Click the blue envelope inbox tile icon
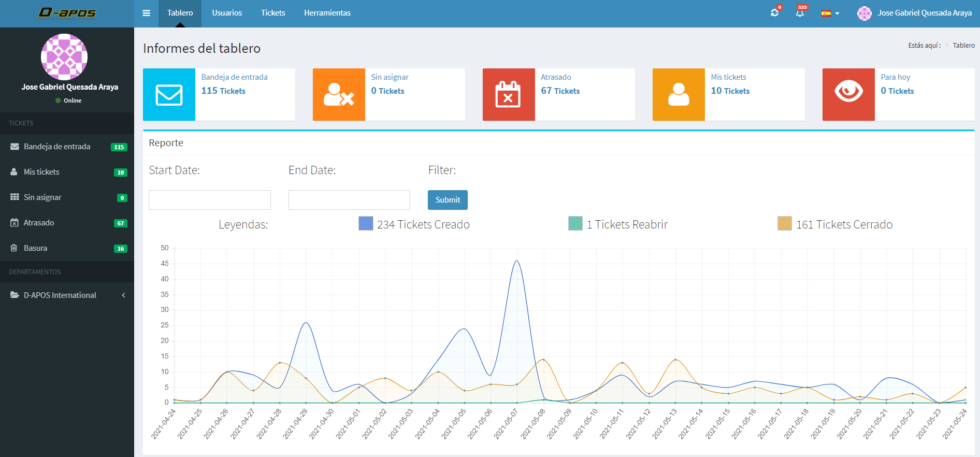The height and width of the screenshot is (457, 980). (x=169, y=94)
